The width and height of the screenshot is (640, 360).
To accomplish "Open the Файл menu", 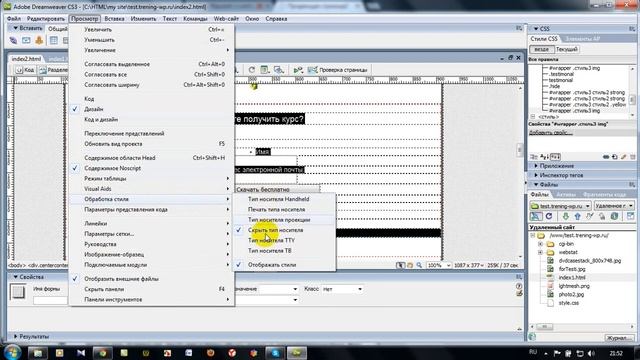I will 13,18.
